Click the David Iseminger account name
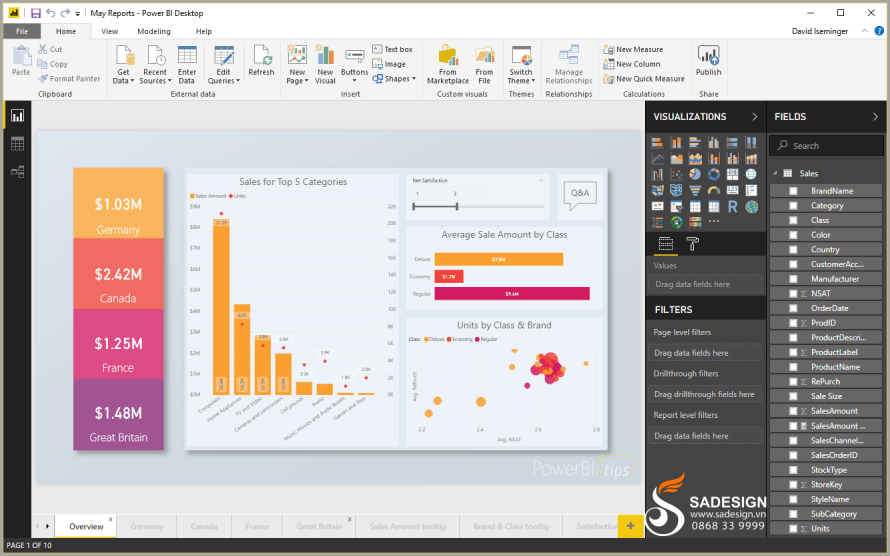This screenshot has width=890, height=556. pos(820,31)
